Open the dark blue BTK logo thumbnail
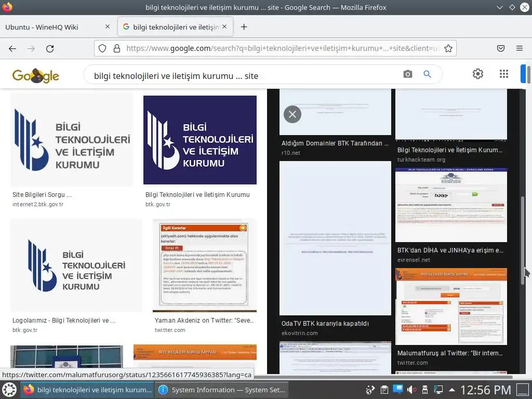The height and width of the screenshot is (399, 532). pyautogui.click(x=200, y=140)
